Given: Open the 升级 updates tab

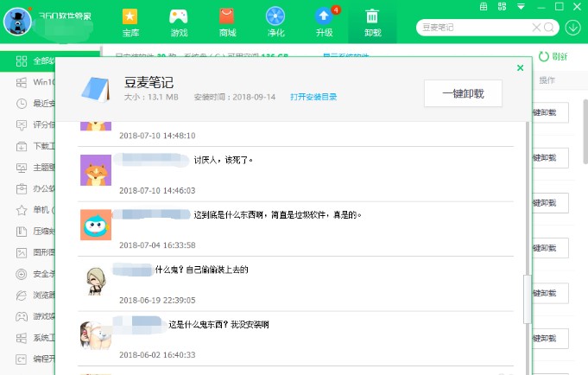Looking at the screenshot, I should point(324,22).
